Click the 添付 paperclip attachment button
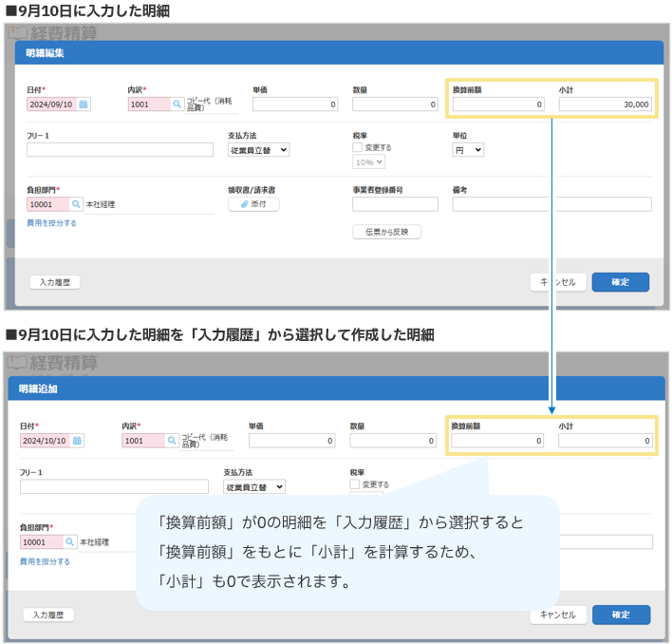672x644 pixels. tap(253, 204)
